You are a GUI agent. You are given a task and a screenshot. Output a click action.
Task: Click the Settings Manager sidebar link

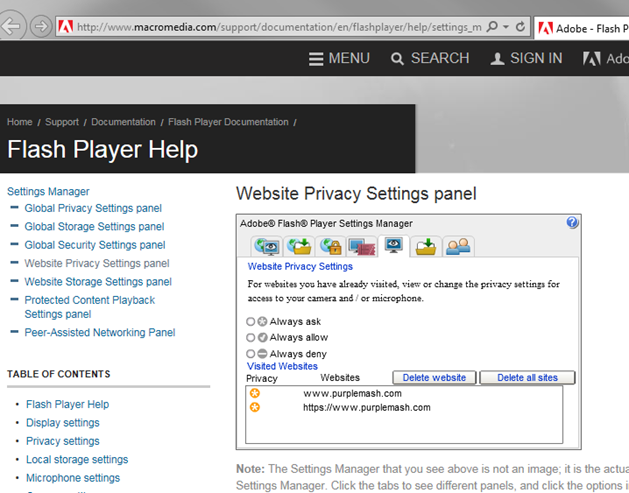tap(48, 191)
